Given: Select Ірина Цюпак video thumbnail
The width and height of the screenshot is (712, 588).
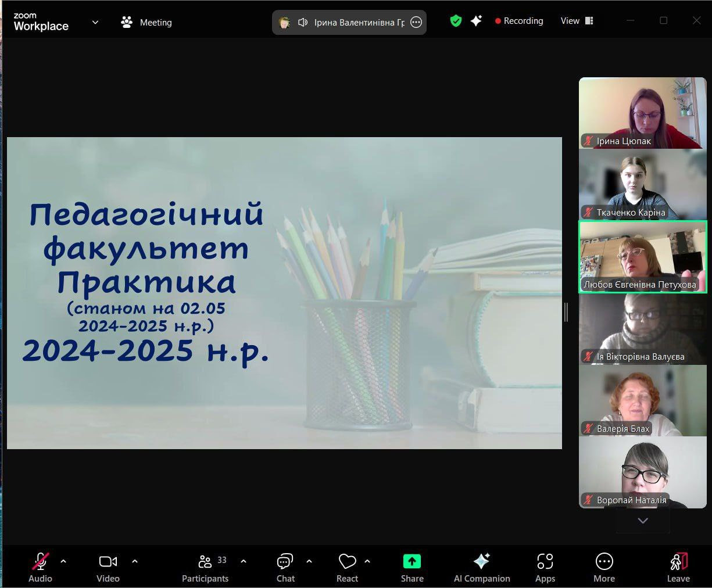Looking at the screenshot, I should tap(643, 113).
